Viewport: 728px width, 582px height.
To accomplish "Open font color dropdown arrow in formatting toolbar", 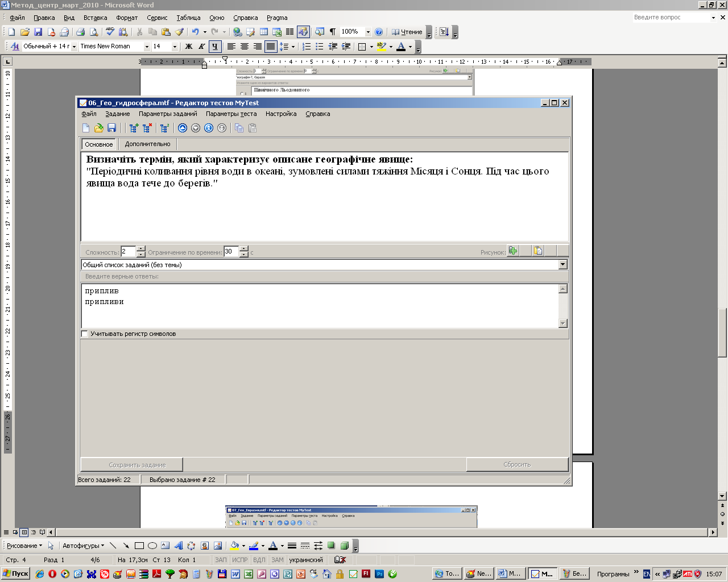I will click(x=410, y=47).
